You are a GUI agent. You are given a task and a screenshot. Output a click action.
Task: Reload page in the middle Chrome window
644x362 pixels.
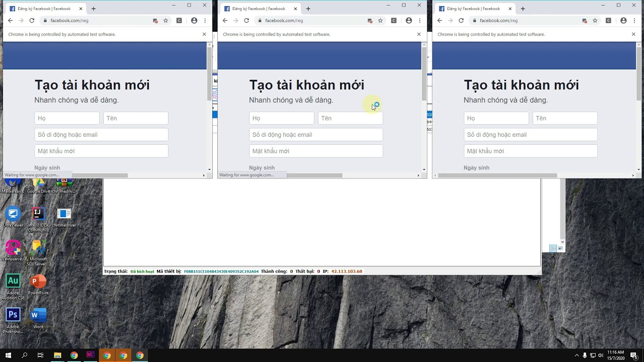[247, 21]
